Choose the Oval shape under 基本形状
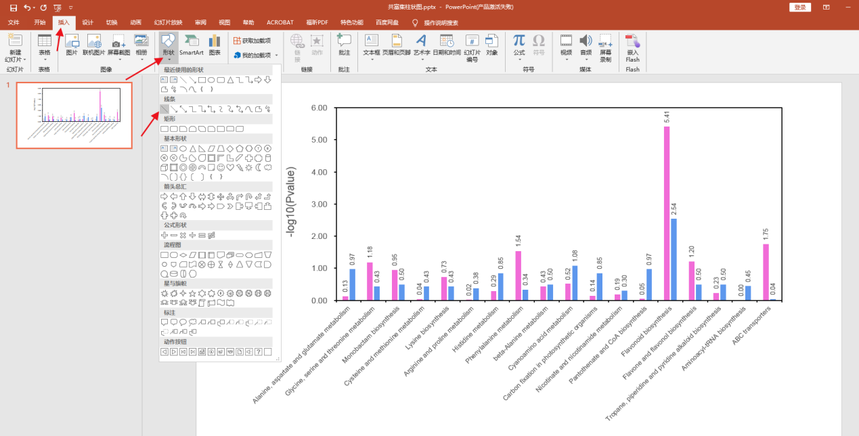 184,148
